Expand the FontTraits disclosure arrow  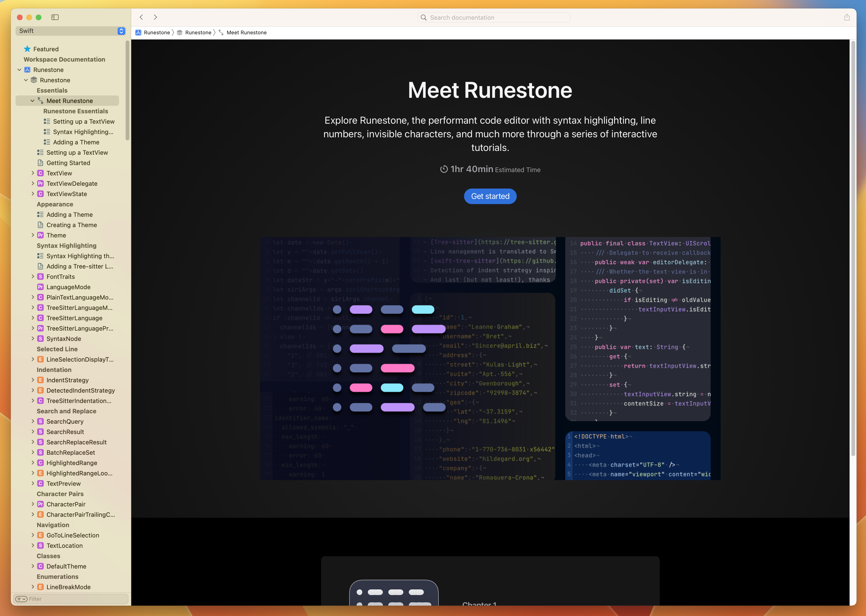coord(33,277)
